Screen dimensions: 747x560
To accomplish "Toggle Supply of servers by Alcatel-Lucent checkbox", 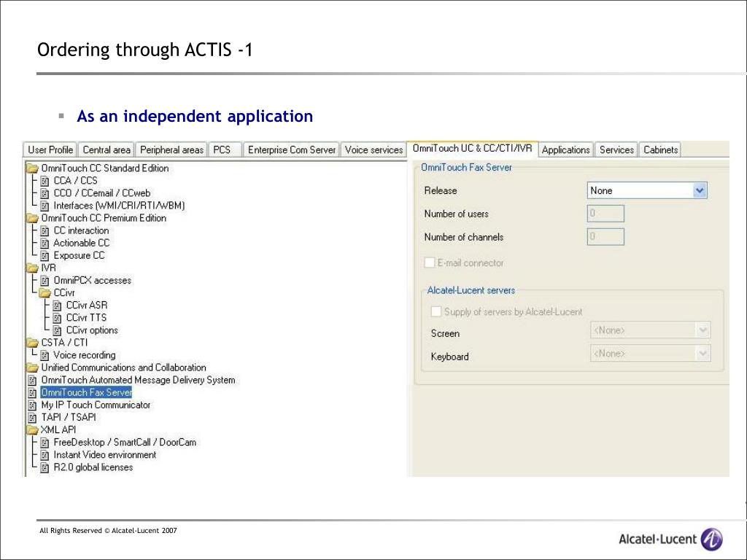I will [x=436, y=311].
